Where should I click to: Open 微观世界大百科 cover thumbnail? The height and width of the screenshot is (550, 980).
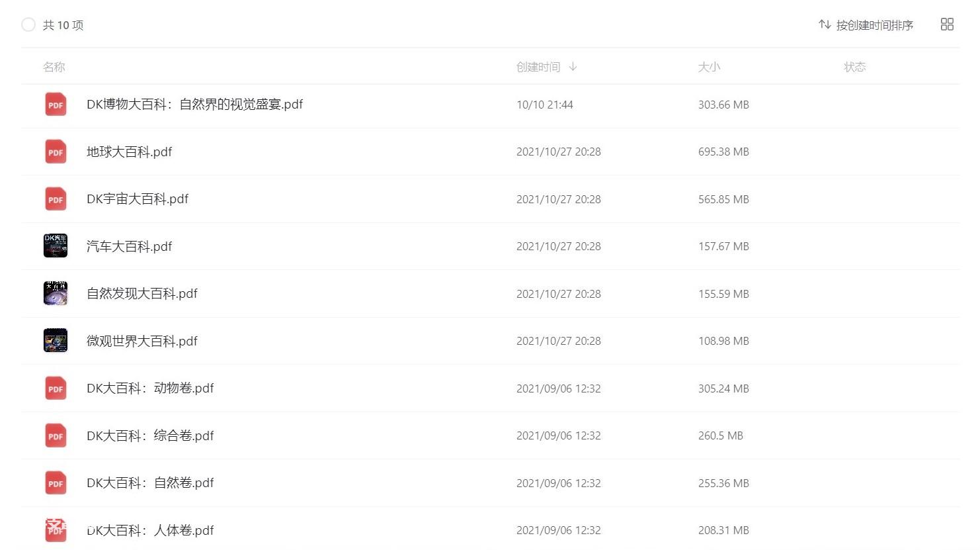click(x=56, y=341)
